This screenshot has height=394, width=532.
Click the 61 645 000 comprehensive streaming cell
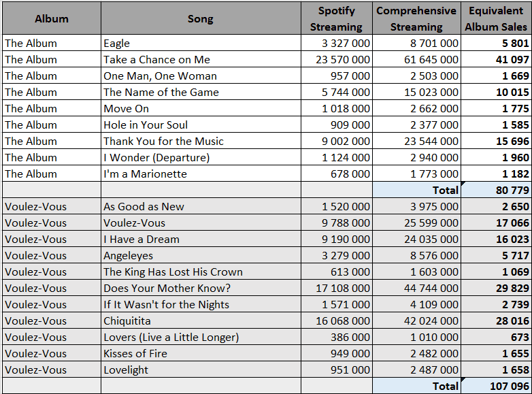point(416,59)
